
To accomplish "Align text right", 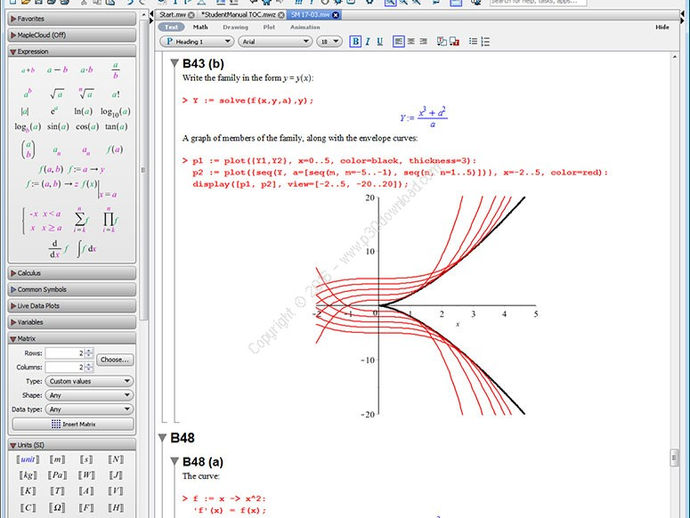I will click(x=423, y=41).
